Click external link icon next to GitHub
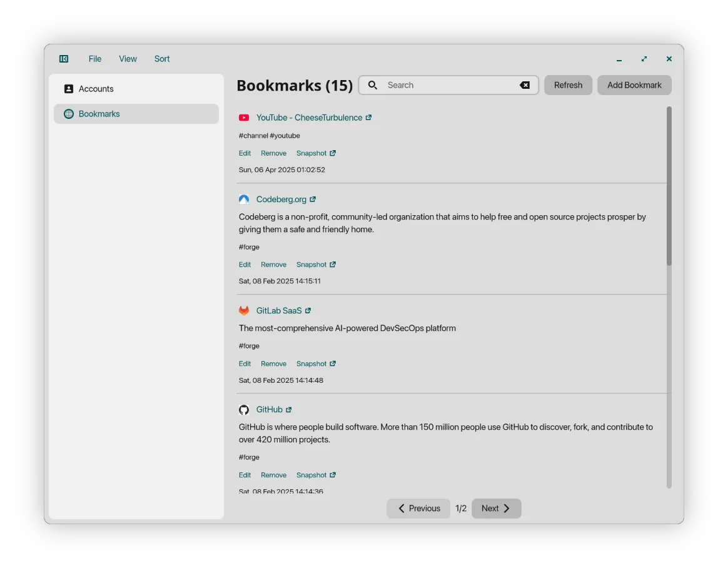The width and height of the screenshot is (728, 568). click(289, 410)
